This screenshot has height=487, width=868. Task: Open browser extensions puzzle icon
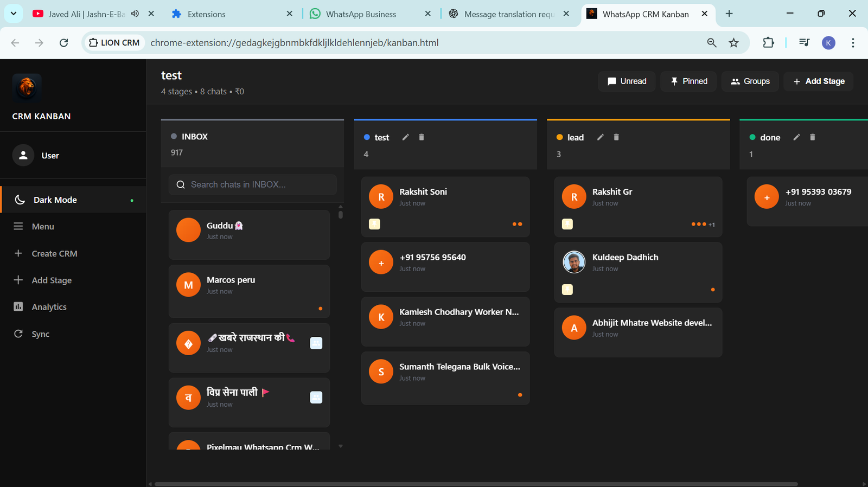(x=768, y=42)
